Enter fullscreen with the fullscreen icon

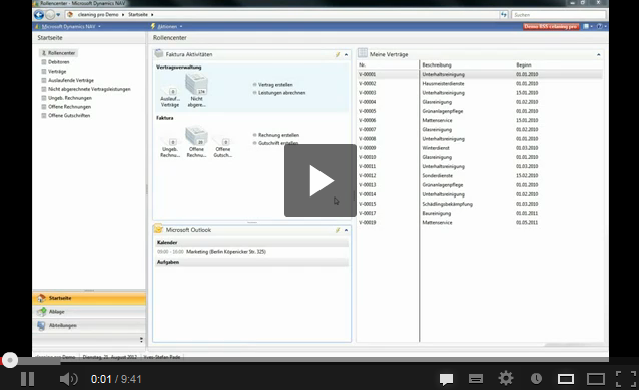pos(626,379)
